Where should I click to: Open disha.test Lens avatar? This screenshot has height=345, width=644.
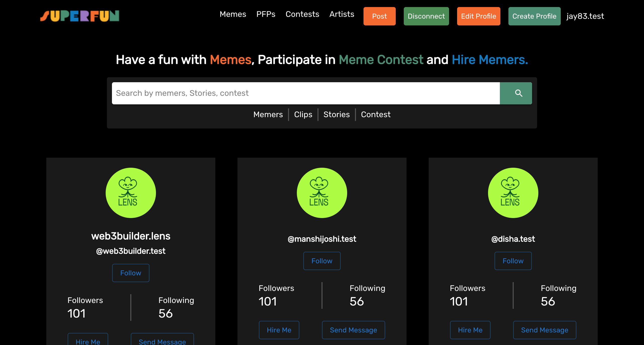click(513, 193)
